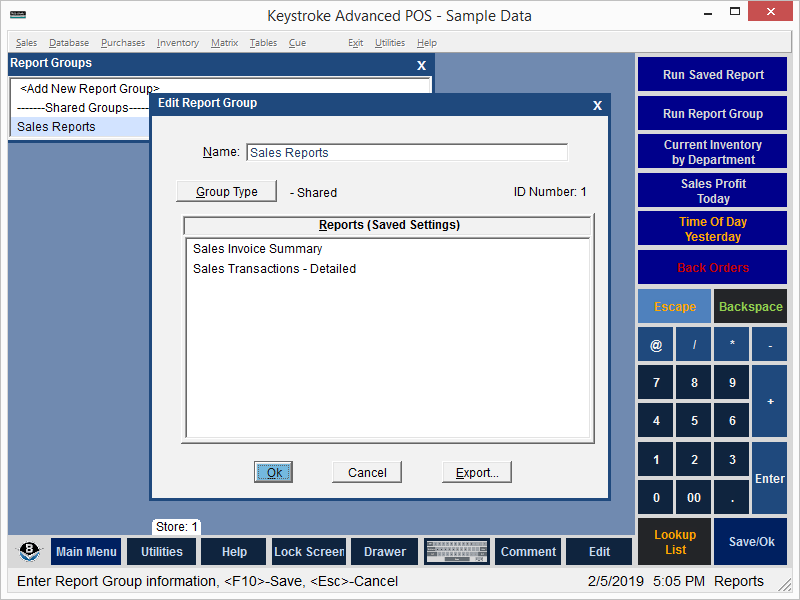Select Sales Transactions - Detailed report
The image size is (800, 600).
point(274,269)
